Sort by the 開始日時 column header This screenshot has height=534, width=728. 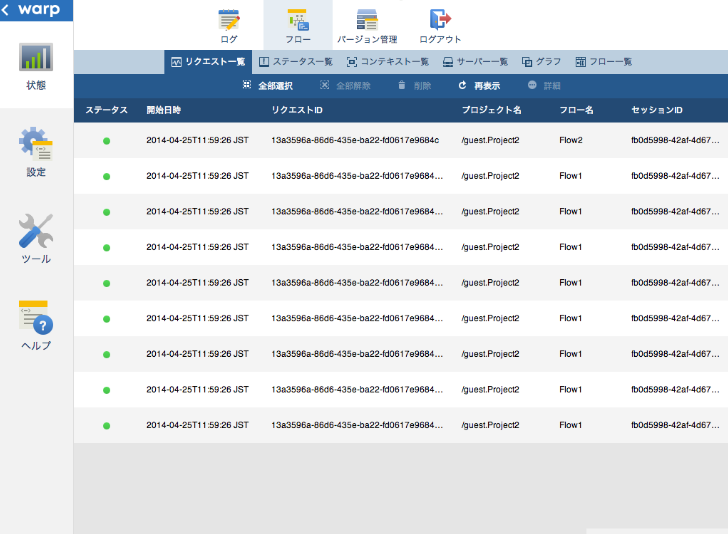(164, 110)
